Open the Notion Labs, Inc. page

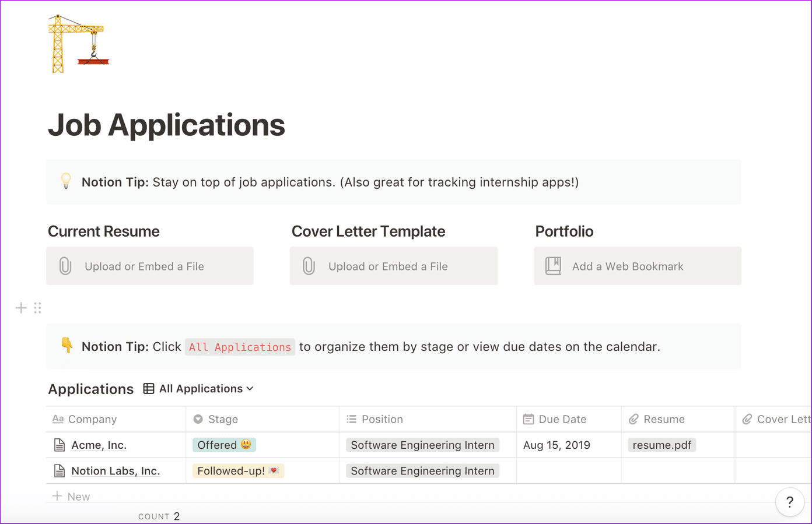click(x=116, y=471)
